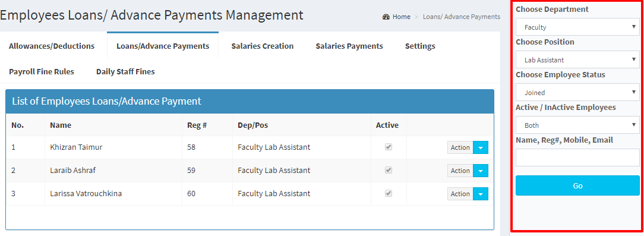Click the Go filter button
Viewport: 644px width, 236px height.
577,186
